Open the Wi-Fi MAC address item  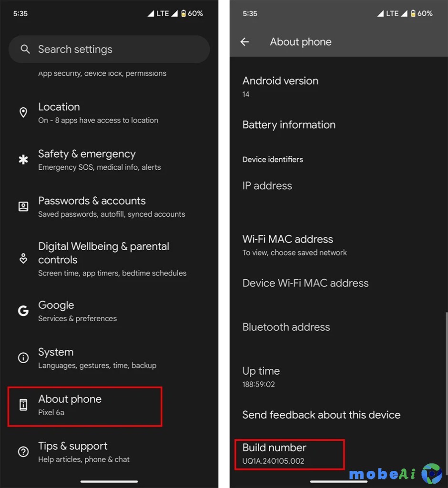point(295,245)
